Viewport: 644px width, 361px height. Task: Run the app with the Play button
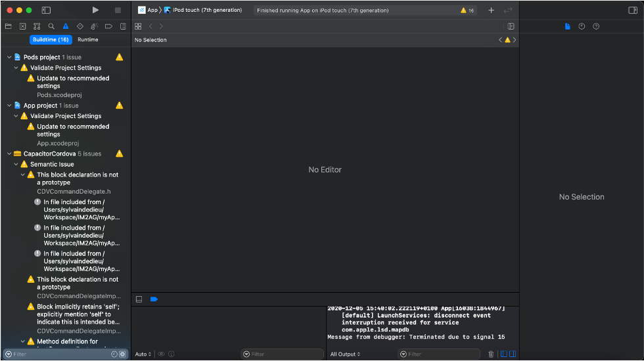[x=95, y=11]
